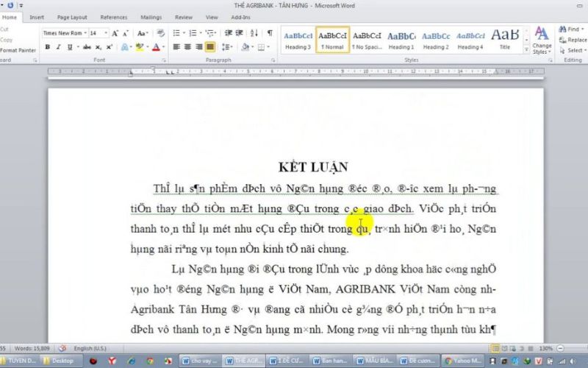The width and height of the screenshot is (588, 368).
Task: Click Grow Font icon
Action: (x=115, y=33)
